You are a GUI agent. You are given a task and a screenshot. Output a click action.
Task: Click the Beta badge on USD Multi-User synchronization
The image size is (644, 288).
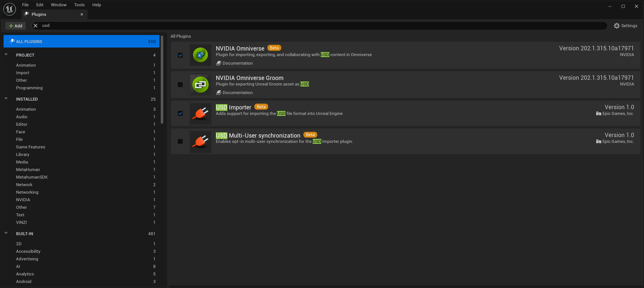pos(310,135)
